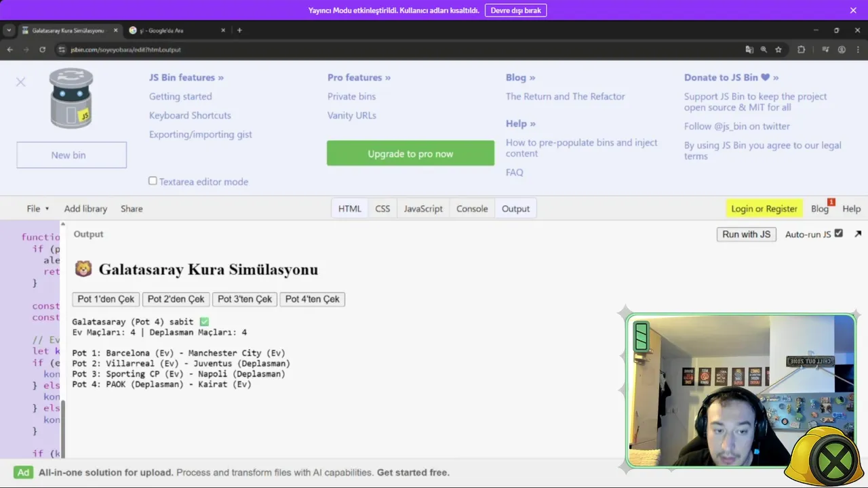Click the JS Bin robot logo
Screen dimensions: 868x488
click(71, 98)
